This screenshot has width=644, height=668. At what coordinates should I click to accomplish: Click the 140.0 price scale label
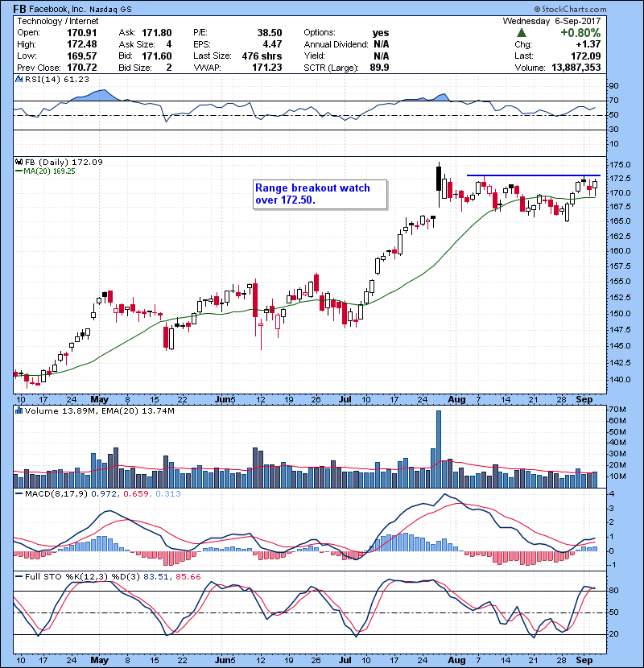[620, 380]
